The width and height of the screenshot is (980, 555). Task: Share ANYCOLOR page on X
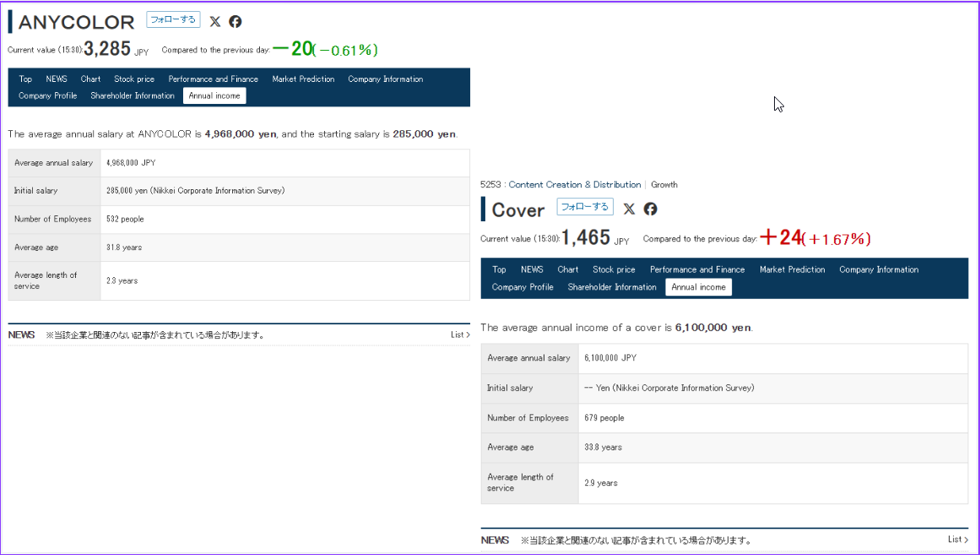pos(215,21)
